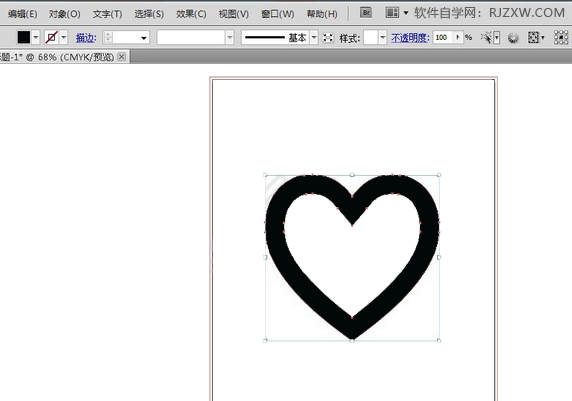Click the Arrange Documents layout icon
572x401 pixels.
[x=392, y=13]
